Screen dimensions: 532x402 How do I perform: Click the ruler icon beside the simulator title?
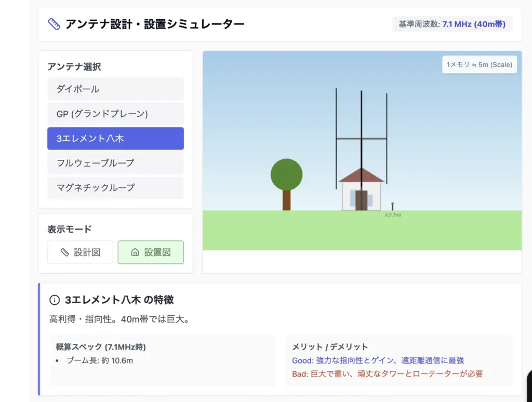click(54, 24)
